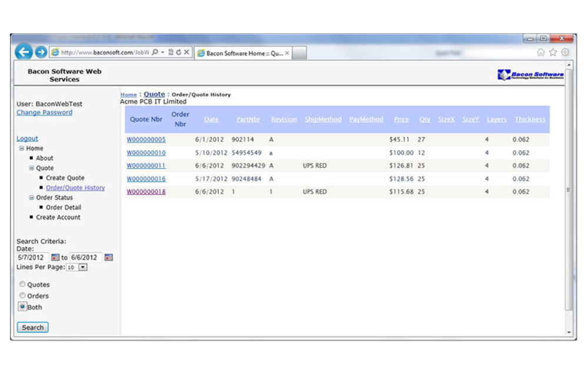Collapse the Quote tree node
Viewport: 588px width, 376px height.
coord(32,168)
